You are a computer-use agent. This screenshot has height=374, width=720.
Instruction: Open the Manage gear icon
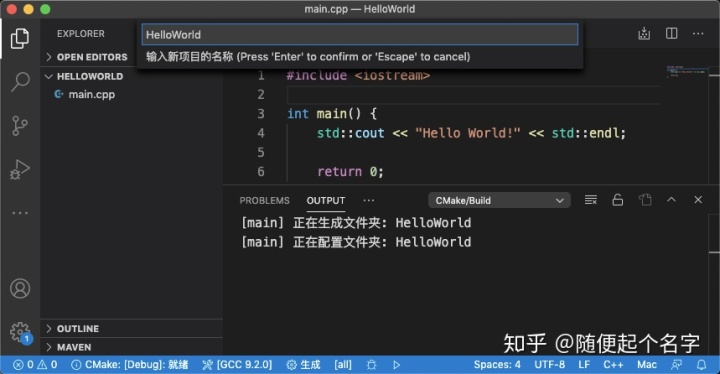[20, 332]
